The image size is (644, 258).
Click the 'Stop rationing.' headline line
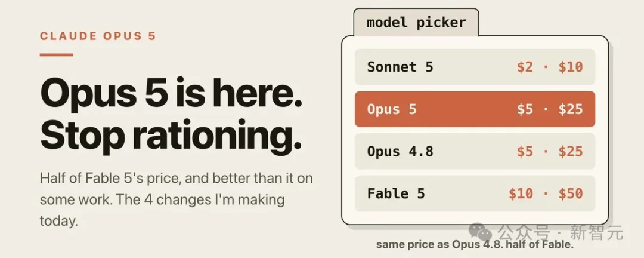click(x=171, y=134)
